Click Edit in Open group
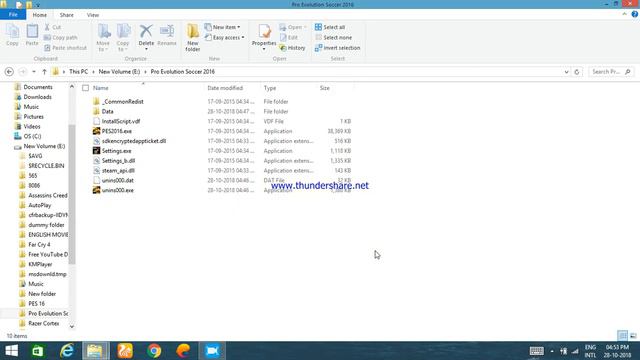 pos(289,38)
